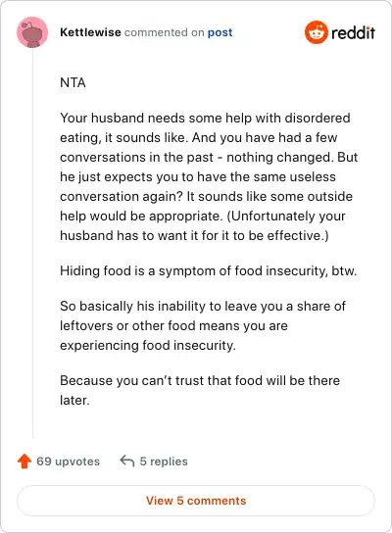The image size is (392, 533).
Task: Click the word "later." ending the comment
Action: tap(74, 400)
